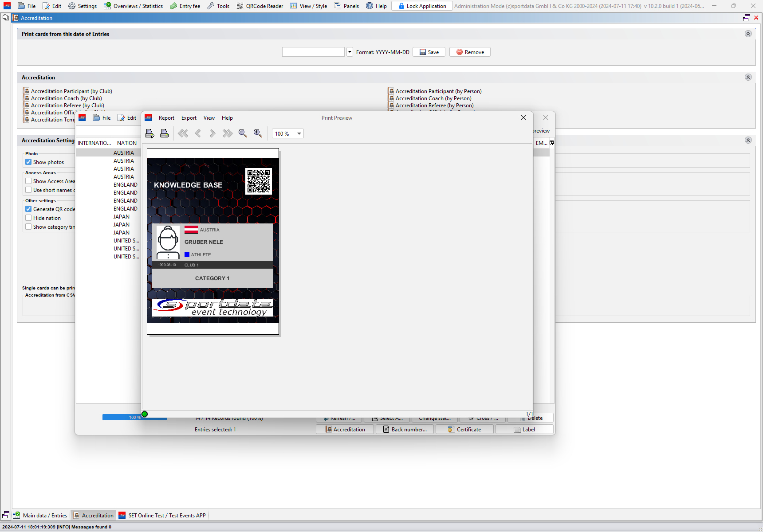The height and width of the screenshot is (532, 763).
Task: Click the QRCode Reader icon in main menu
Action: 240,6
